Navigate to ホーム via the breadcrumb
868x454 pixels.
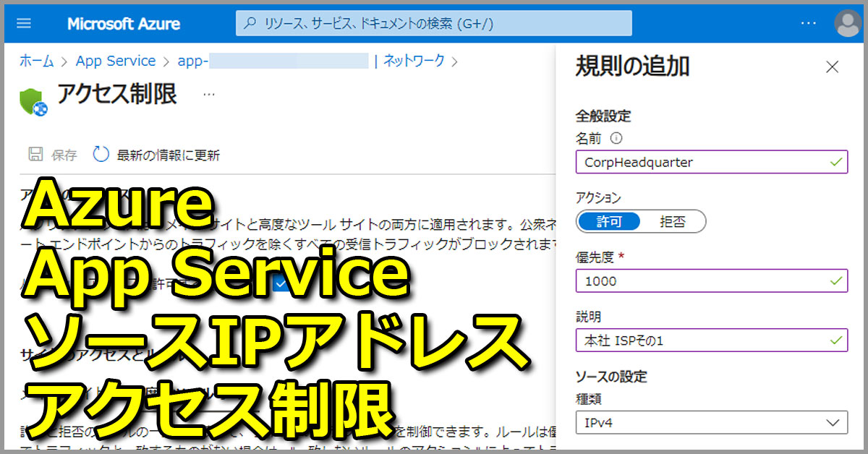(x=36, y=61)
